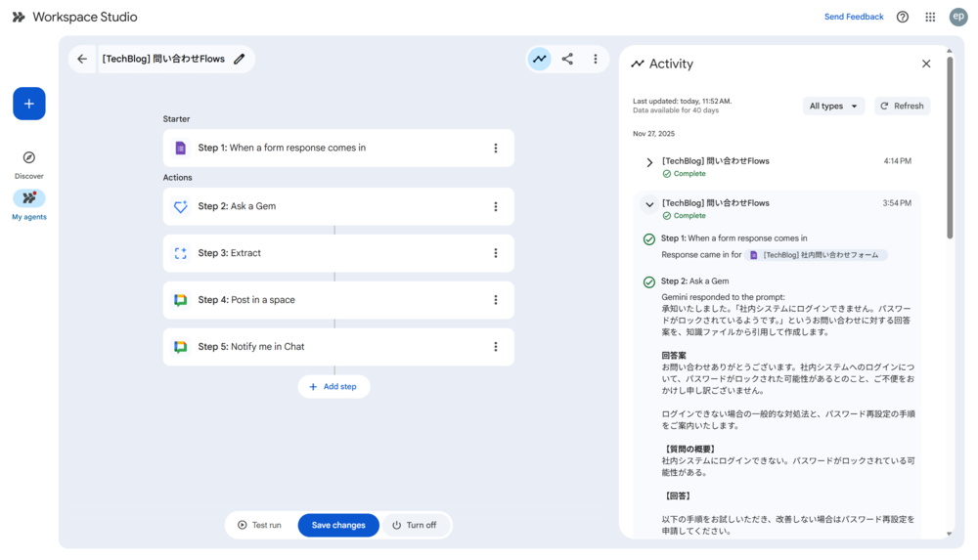The image size is (978, 560).
Task: Toggle the Activity panel chart icon
Action: point(539,60)
